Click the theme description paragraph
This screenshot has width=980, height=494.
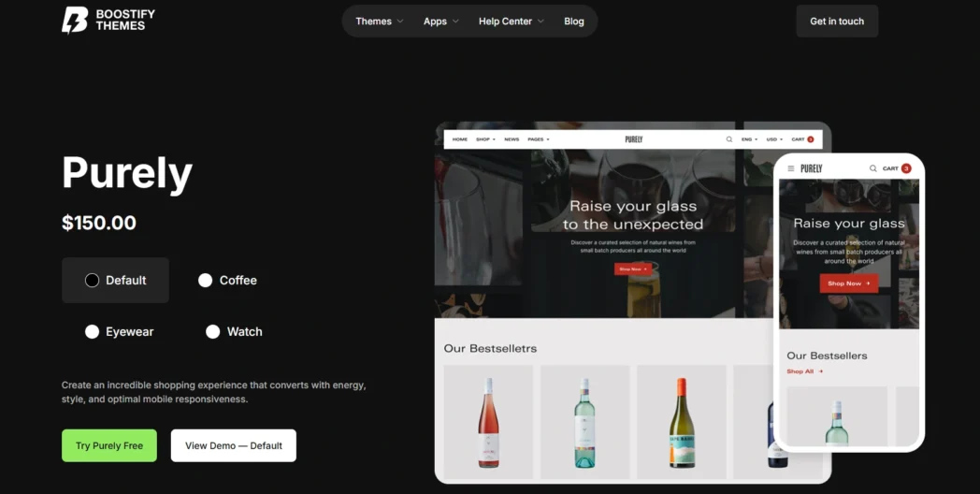coord(214,392)
